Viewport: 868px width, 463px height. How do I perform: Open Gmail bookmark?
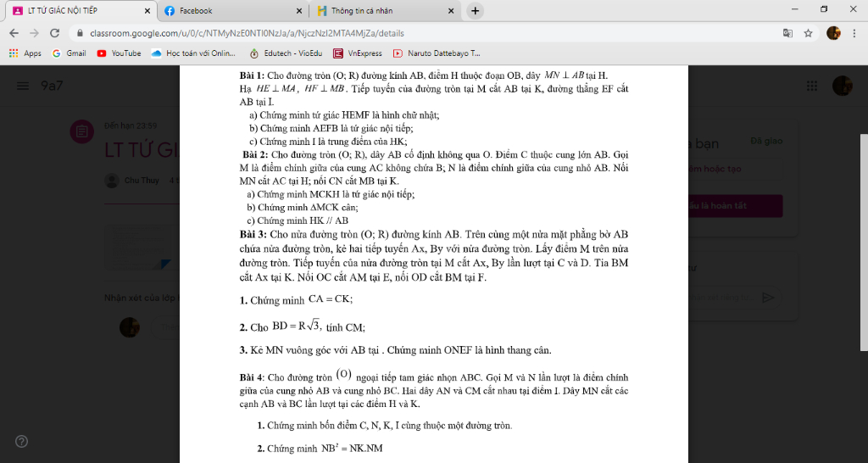click(x=70, y=53)
